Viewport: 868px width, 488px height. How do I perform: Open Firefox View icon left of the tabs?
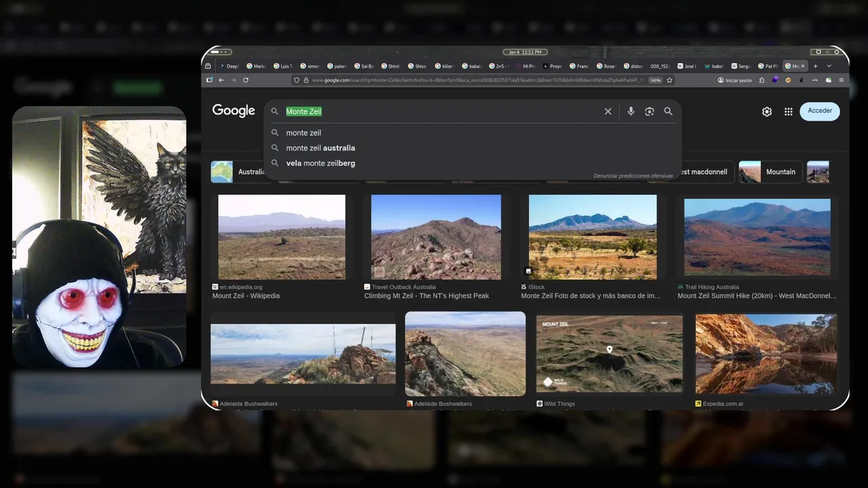click(208, 66)
